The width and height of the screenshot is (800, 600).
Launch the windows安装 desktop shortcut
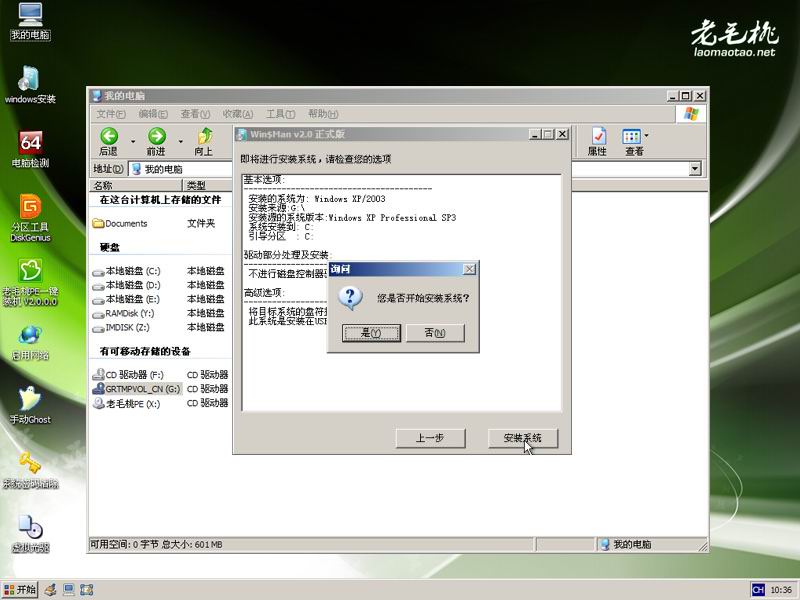[x=30, y=85]
